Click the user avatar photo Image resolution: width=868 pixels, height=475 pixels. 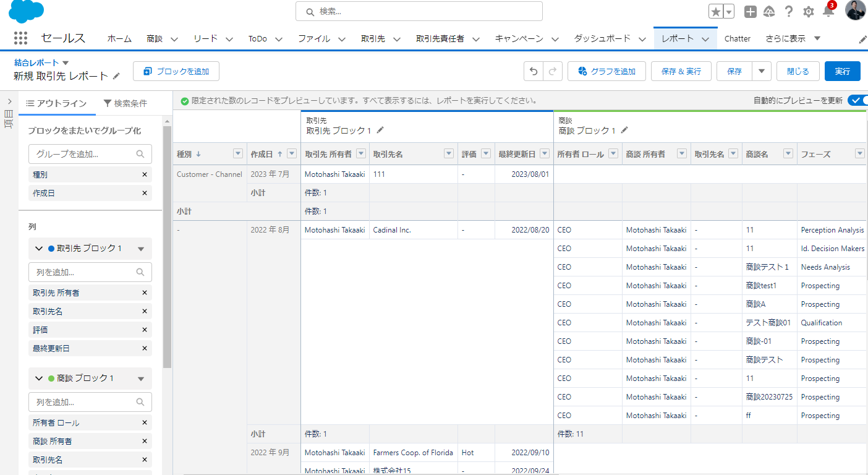pos(855,10)
